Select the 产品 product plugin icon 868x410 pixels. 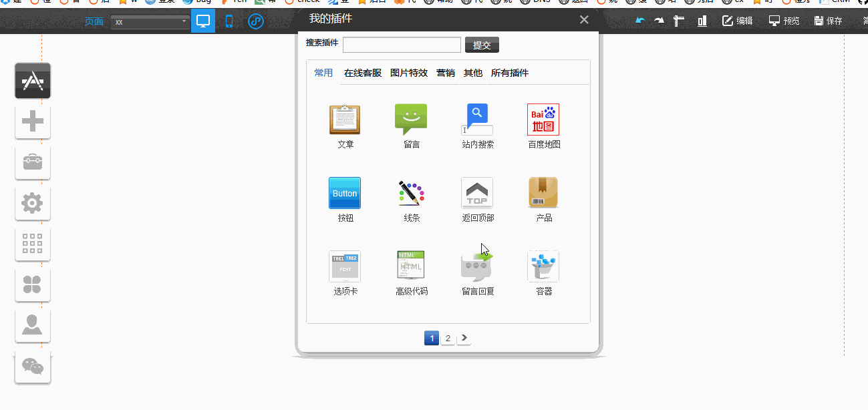[543, 193]
